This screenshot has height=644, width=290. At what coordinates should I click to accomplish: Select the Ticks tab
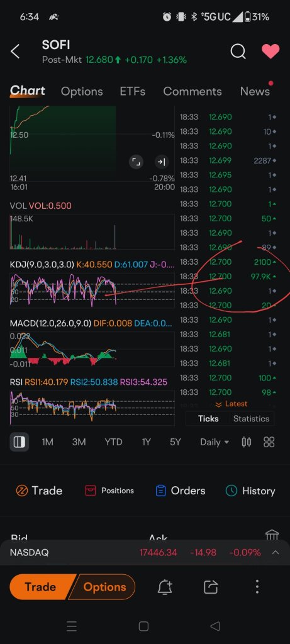pos(208,418)
